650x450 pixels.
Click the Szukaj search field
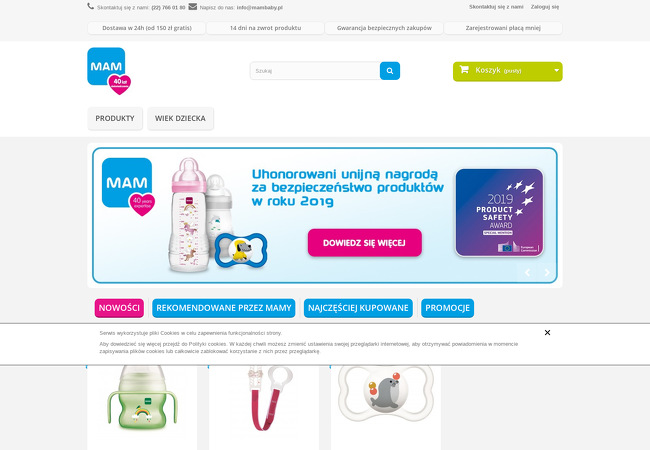click(315, 71)
